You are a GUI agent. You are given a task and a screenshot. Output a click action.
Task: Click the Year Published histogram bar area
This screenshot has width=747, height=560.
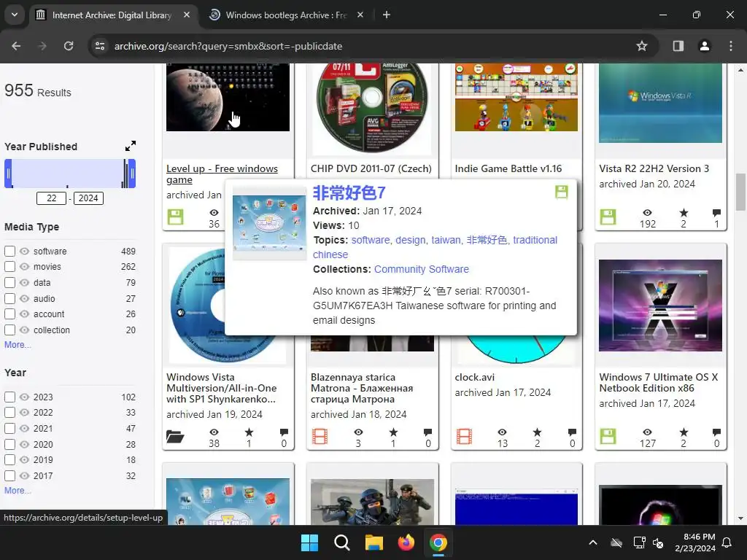pos(70,174)
